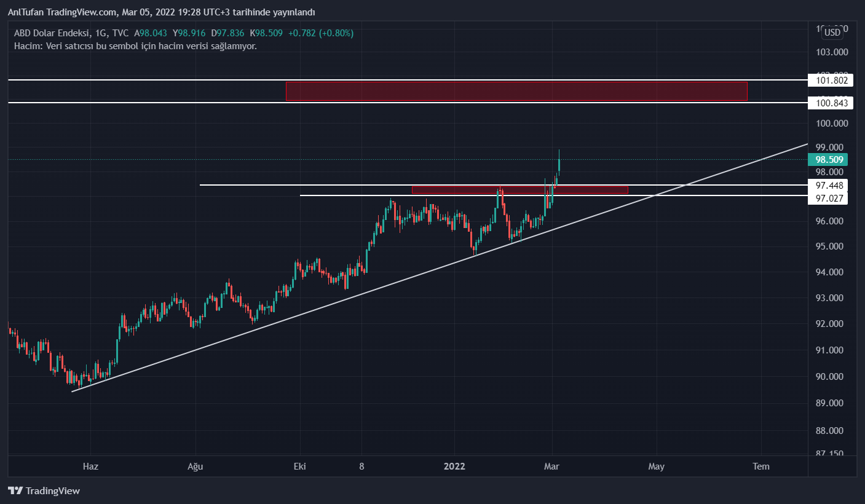Click the TradingView logo icon
The width and height of the screenshot is (865, 504).
click(15, 490)
